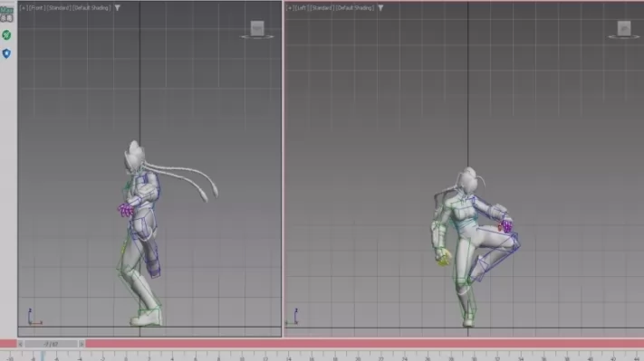Screen dimensions: 644x361
Task: Open the [+] general menu of Left viewport
Action: (290, 8)
